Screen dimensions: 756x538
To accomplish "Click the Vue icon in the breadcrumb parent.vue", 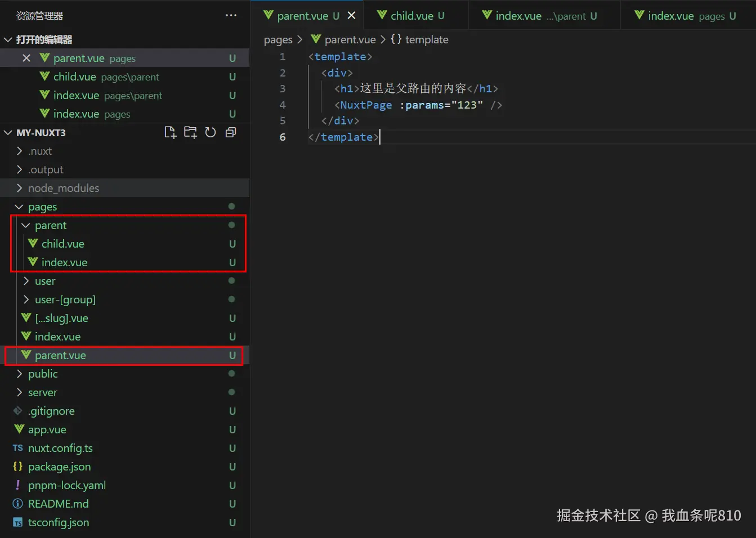I will (x=316, y=39).
